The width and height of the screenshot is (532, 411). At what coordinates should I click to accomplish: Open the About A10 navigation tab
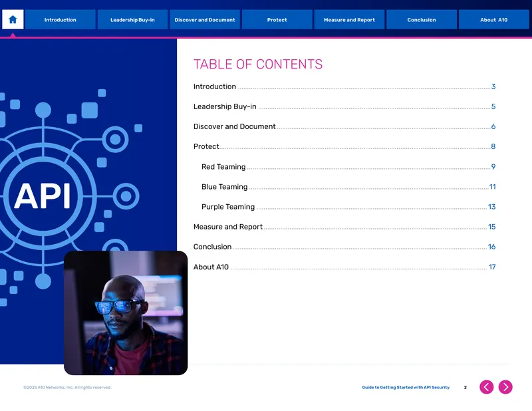point(493,19)
